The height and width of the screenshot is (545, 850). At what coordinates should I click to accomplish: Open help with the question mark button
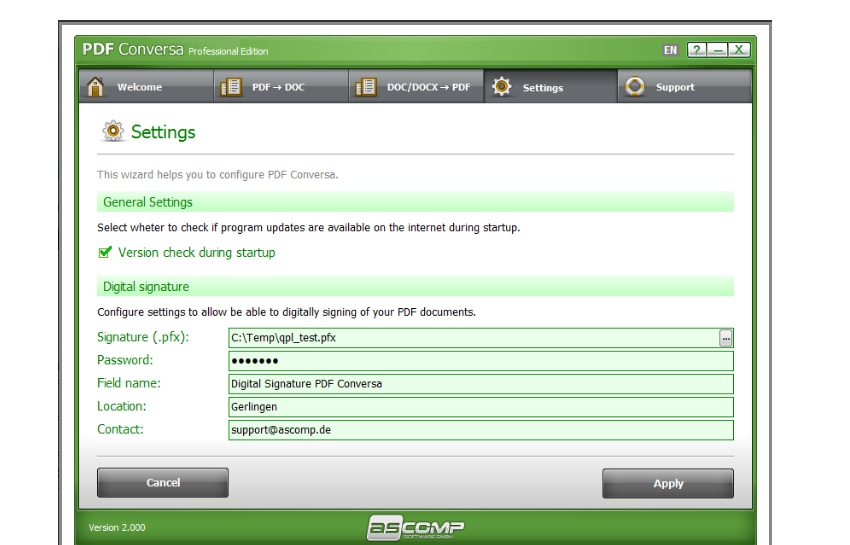(697, 50)
